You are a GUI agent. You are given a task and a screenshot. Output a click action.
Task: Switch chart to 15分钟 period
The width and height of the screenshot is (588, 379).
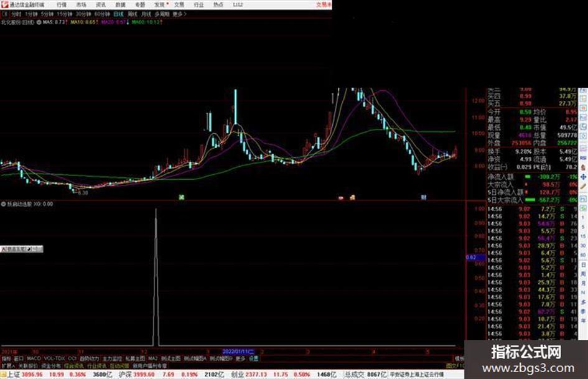[x=64, y=14]
